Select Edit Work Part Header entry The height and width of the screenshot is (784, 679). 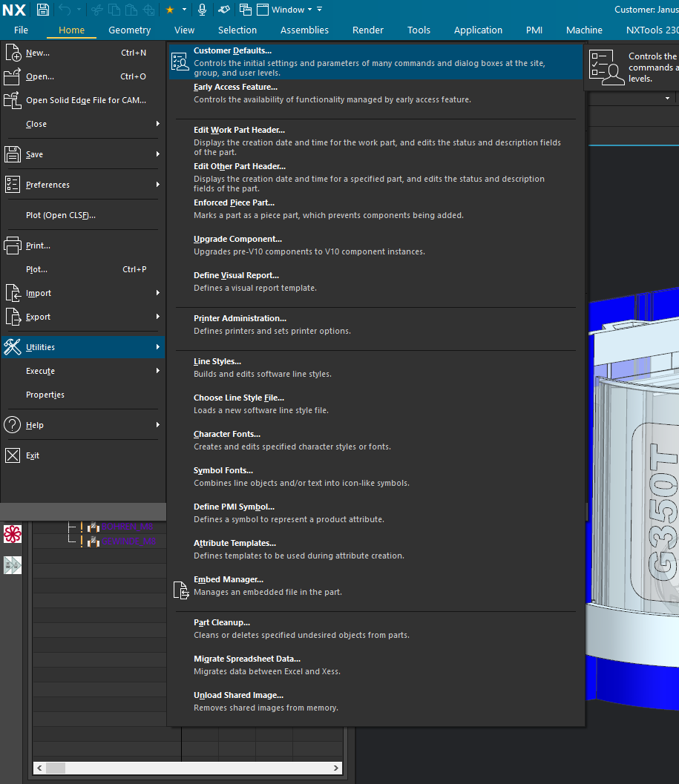[x=375, y=141]
